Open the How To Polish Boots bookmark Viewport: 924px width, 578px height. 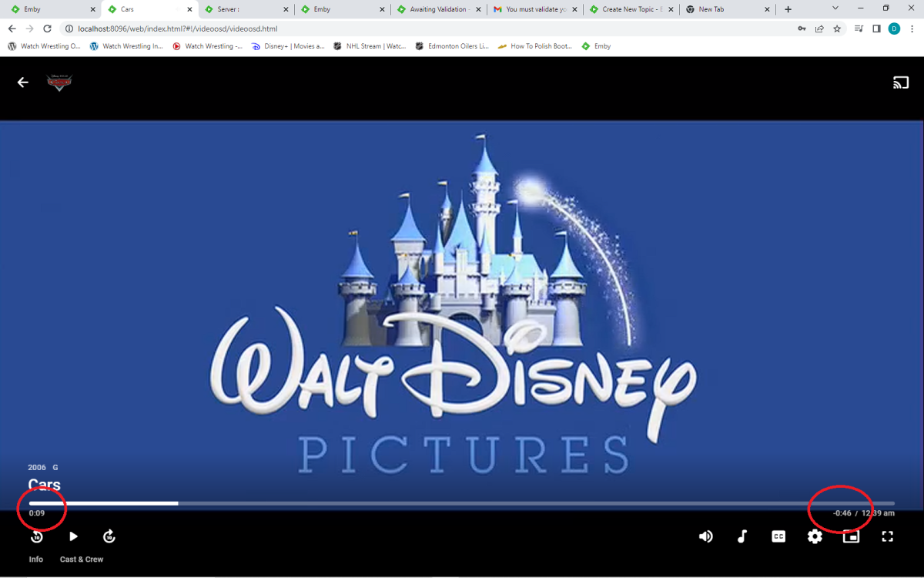[x=535, y=46]
